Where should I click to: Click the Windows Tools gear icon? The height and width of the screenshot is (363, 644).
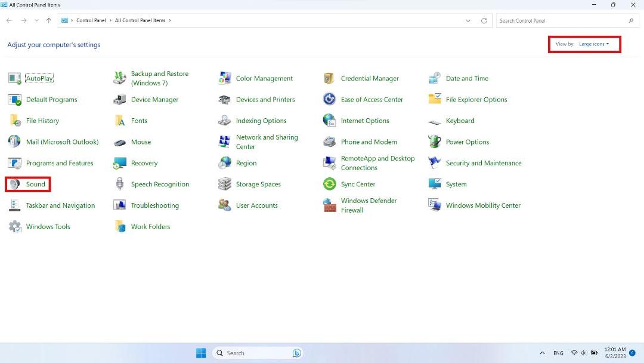pyautogui.click(x=15, y=226)
